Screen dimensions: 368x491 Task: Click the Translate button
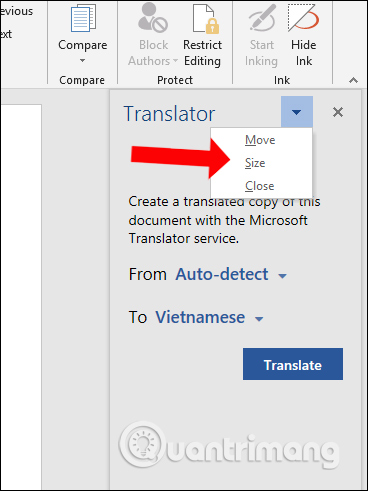coord(293,364)
